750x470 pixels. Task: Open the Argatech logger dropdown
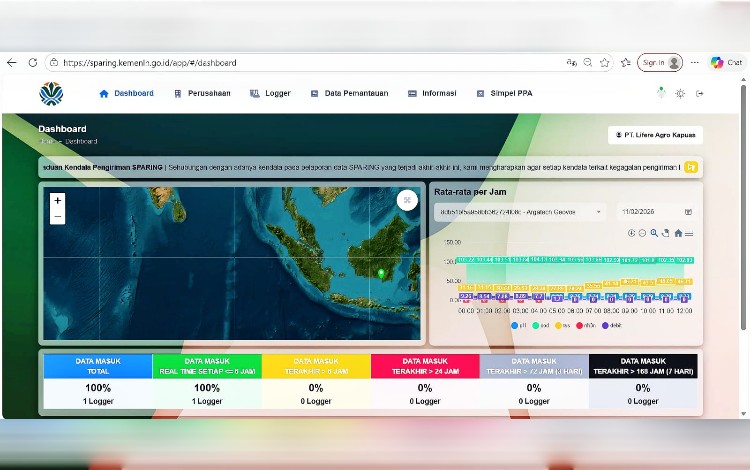[x=519, y=212]
